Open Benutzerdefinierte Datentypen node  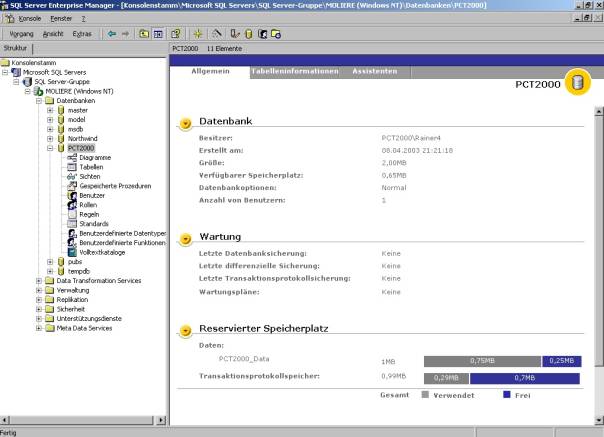point(122,234)
